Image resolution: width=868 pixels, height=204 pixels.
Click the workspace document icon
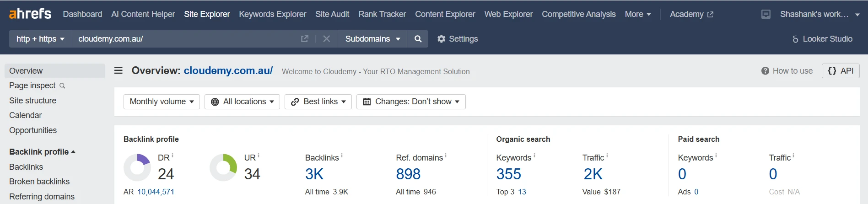pyautogui.click(x=766, y=14)
